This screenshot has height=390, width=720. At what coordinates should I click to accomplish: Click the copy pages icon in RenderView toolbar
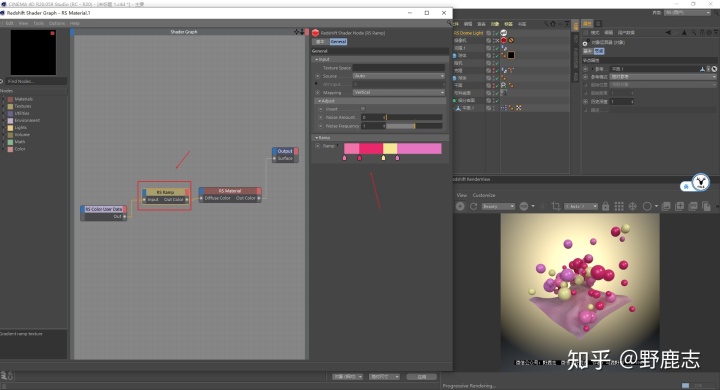[706, 206]
